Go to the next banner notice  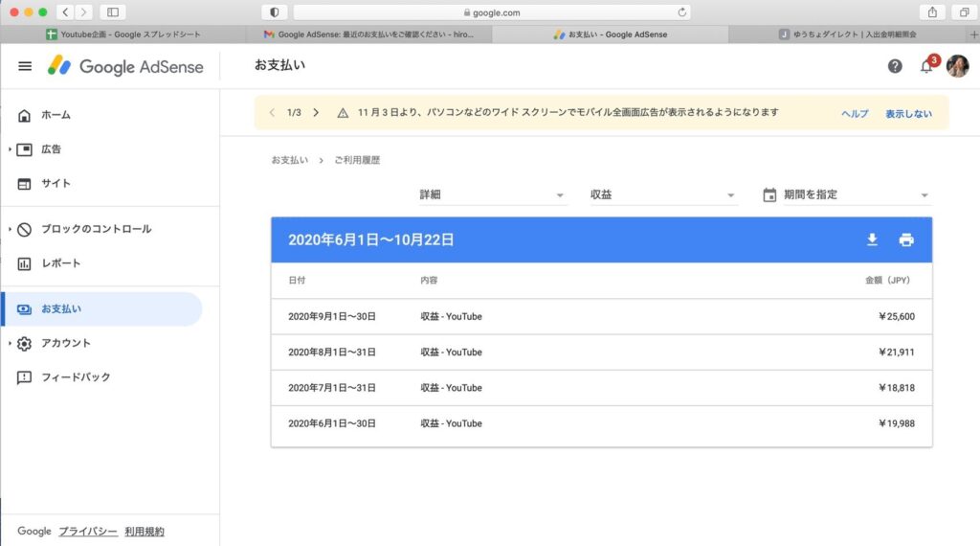point(316,113)
